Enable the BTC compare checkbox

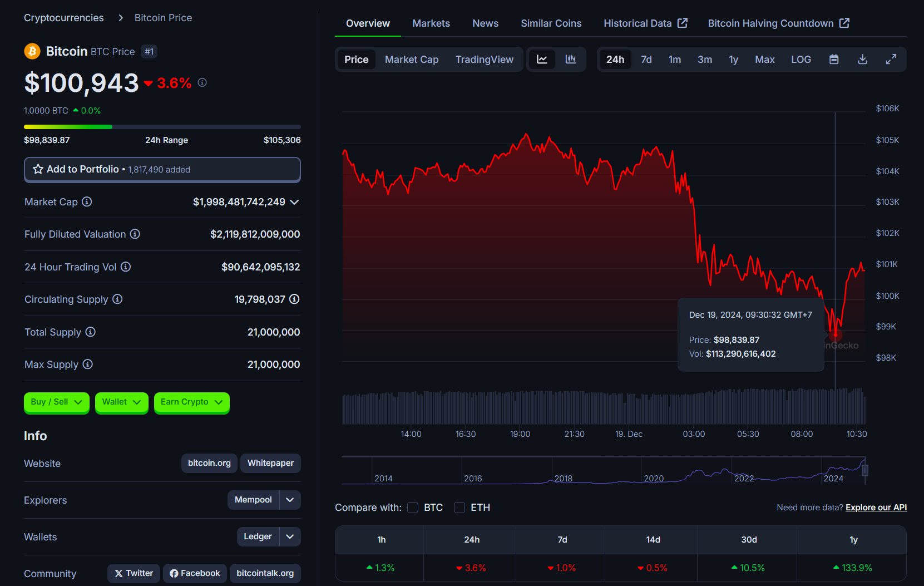(413, 508)
